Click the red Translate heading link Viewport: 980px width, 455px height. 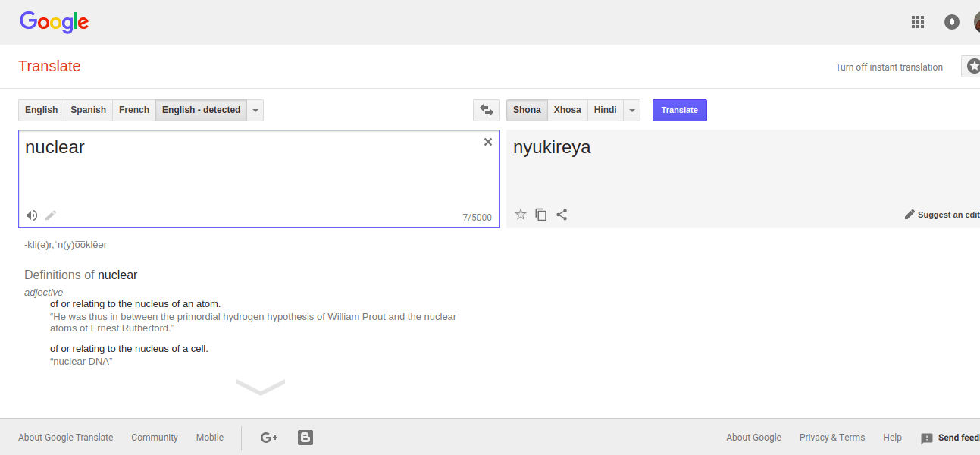pos(49,66)
